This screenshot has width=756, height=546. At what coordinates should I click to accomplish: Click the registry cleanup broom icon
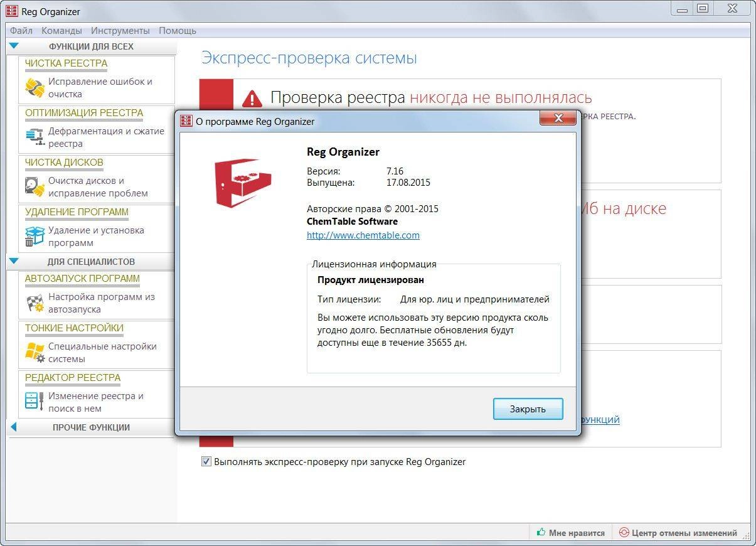(x=35, y=87)
